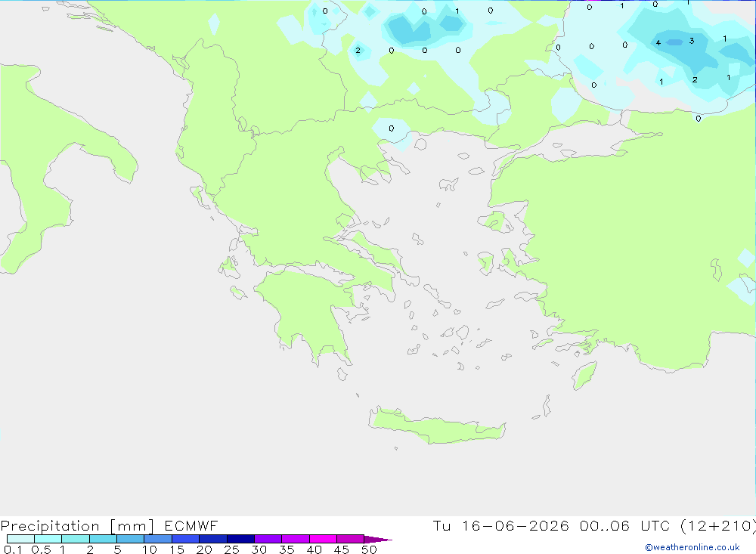Click the '10' legend scale label
This screenshot has width=756, height=554.
coord(149,549)
